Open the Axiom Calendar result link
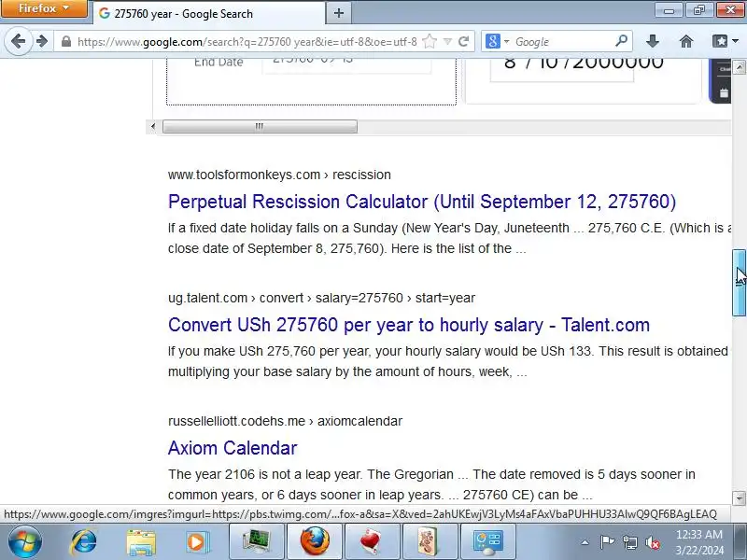This screenshot has height=560, width=747. pos(233,448)
